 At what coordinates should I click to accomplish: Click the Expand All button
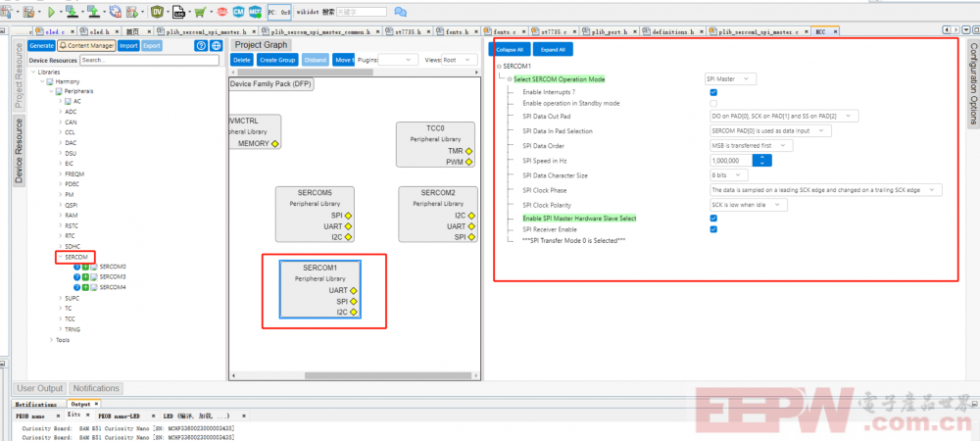553,49
